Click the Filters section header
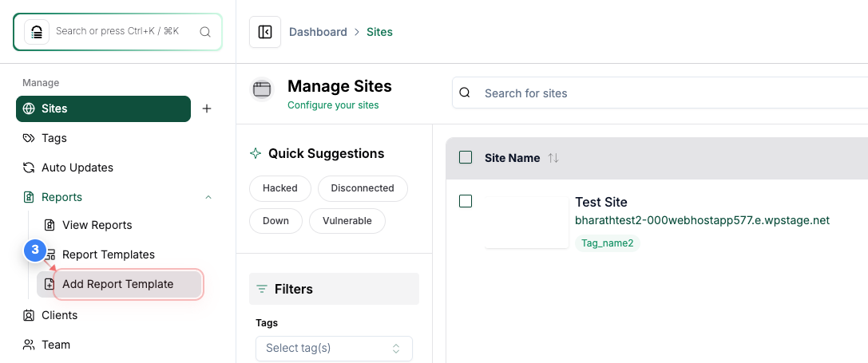868x363 pixels. pyautogui.click(x=334, y=289)
